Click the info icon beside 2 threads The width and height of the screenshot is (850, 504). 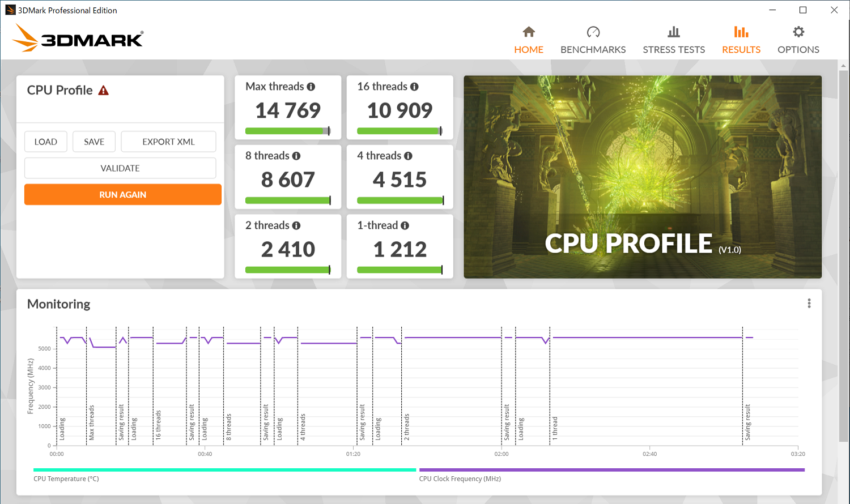[296, 225]
